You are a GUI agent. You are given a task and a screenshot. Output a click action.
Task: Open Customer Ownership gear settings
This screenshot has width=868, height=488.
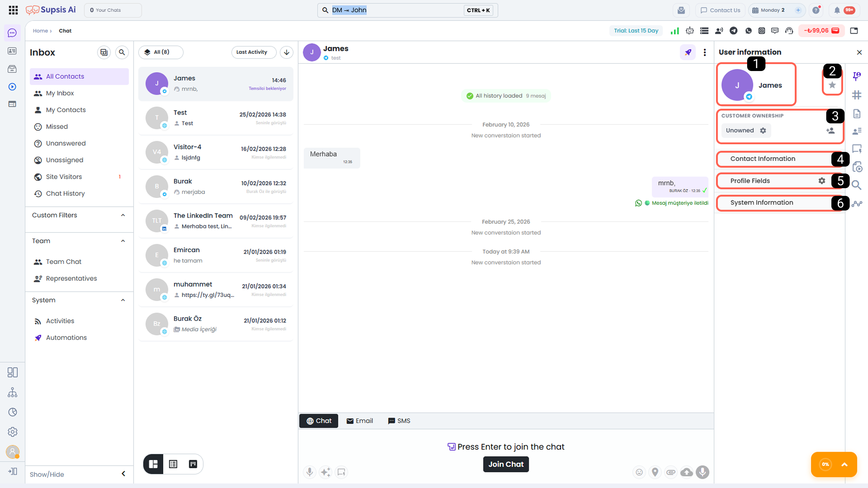pyautogui.click(x=763, y=131)
